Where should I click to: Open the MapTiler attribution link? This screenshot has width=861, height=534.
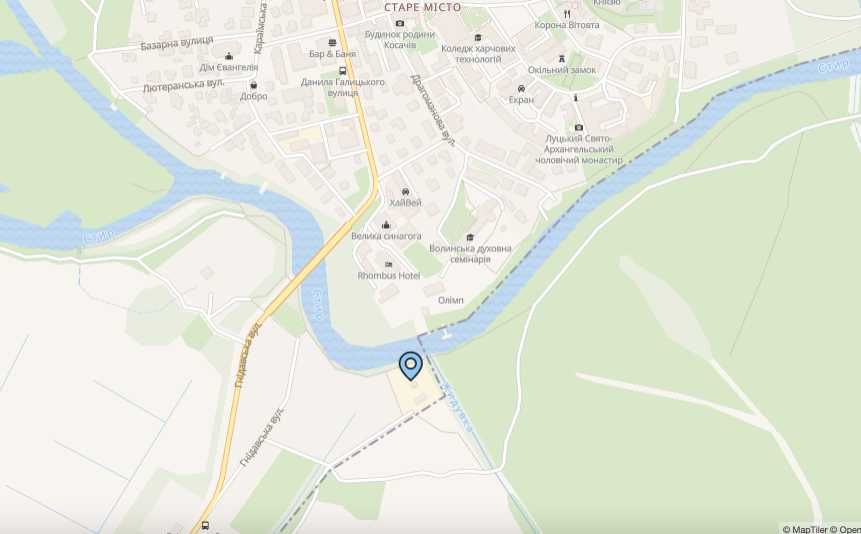(804, 529)
